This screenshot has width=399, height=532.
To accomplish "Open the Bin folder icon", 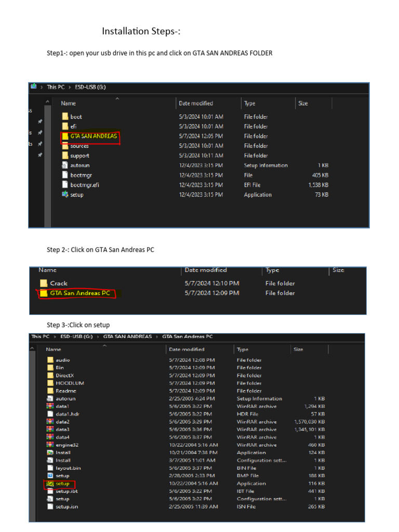I will [x=50, y=367].
